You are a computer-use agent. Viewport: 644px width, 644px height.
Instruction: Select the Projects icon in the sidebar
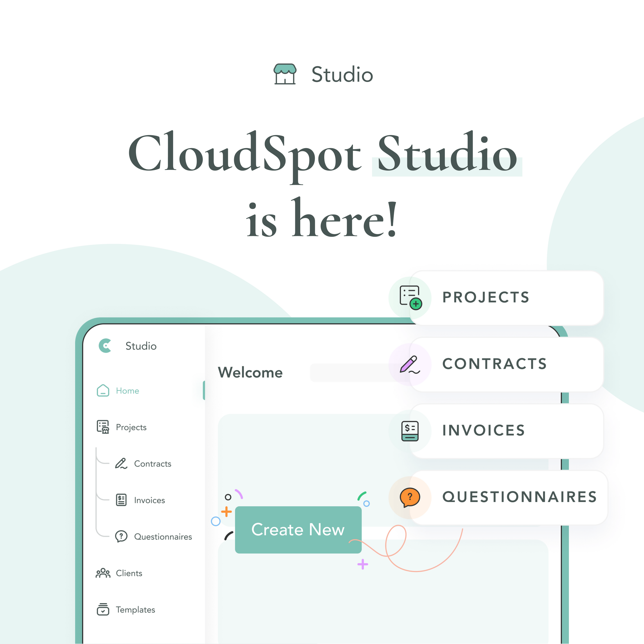103,427
